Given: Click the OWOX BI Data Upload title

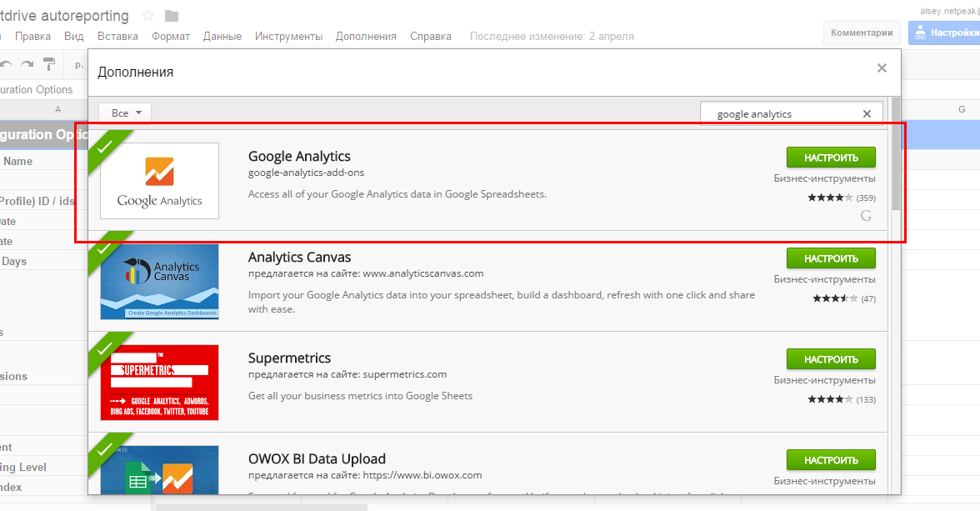Looking at the screenshot, I should (317, 458).
